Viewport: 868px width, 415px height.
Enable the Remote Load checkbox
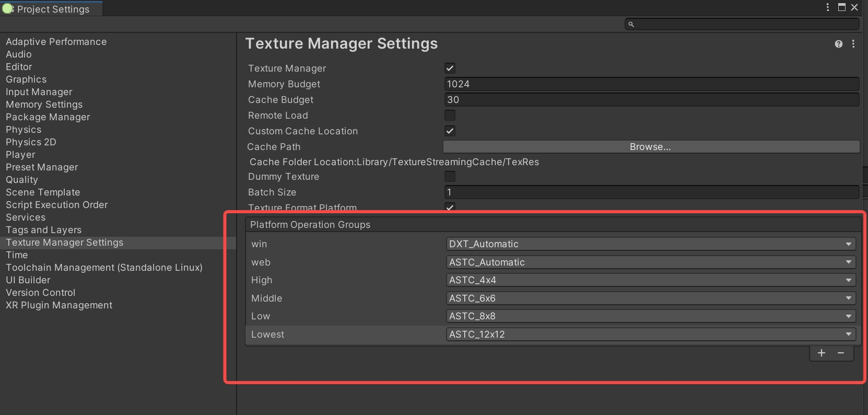tap(450, 116)
